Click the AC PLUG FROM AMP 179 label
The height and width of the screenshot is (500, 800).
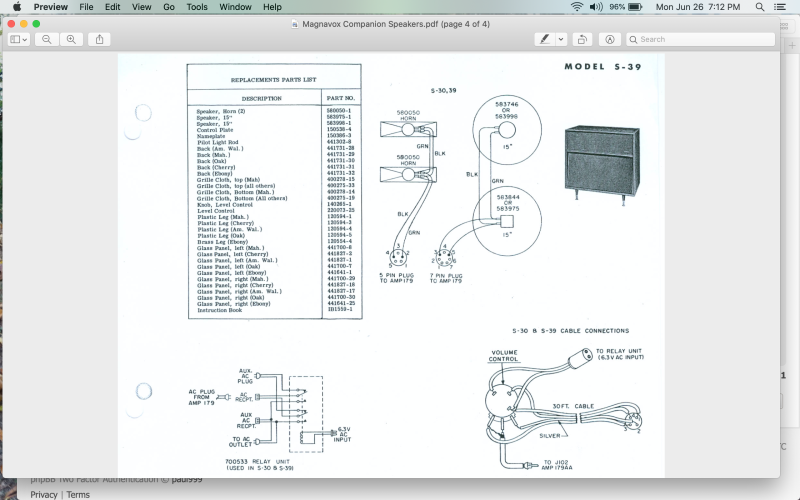(202, 397)
